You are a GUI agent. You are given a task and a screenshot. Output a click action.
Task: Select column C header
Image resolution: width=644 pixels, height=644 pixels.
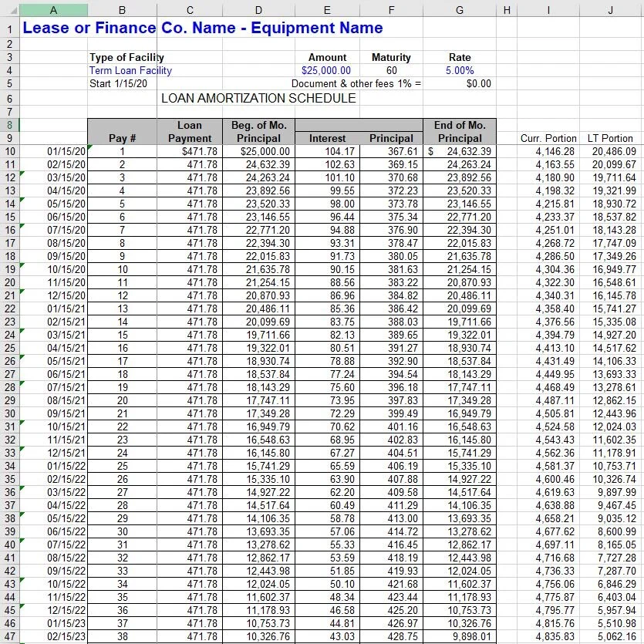[x=190, y=10]
